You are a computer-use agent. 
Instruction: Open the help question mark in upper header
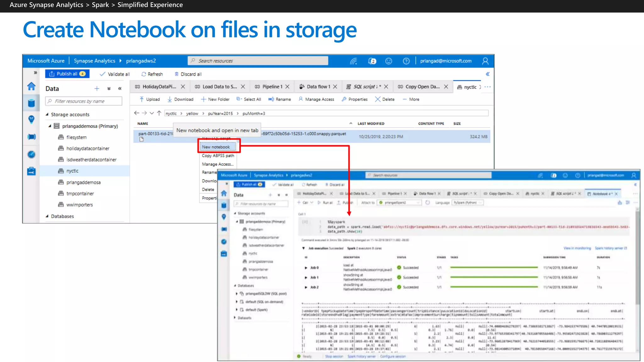click(406, 61)
